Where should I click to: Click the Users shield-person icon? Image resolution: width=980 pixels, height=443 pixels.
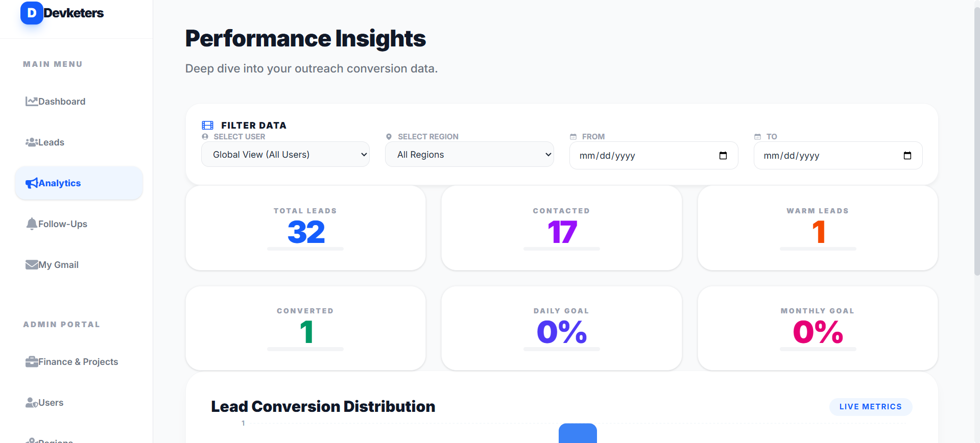pyautogui.click(x=32, y=403)
